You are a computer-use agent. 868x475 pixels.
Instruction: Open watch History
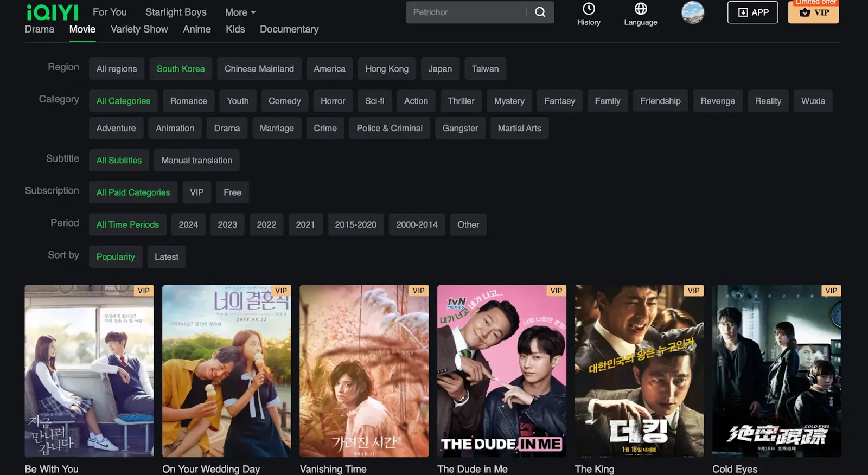(589, 14)
